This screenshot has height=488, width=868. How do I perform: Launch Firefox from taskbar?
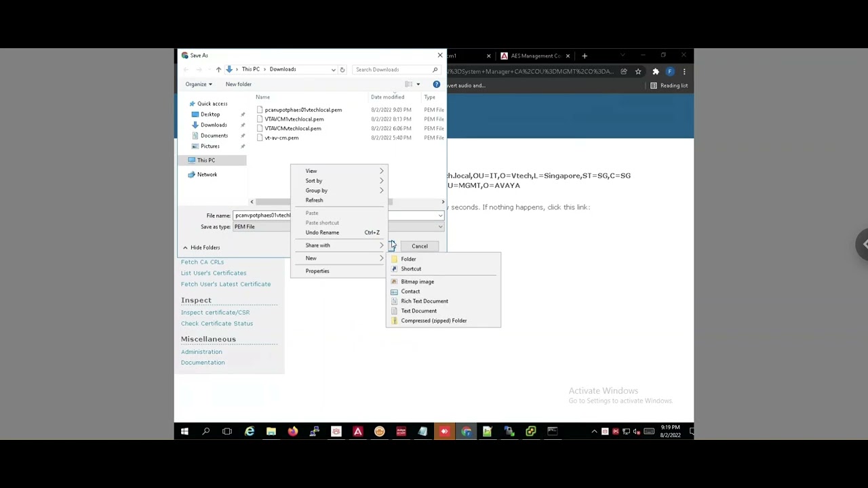click(293, 431)
